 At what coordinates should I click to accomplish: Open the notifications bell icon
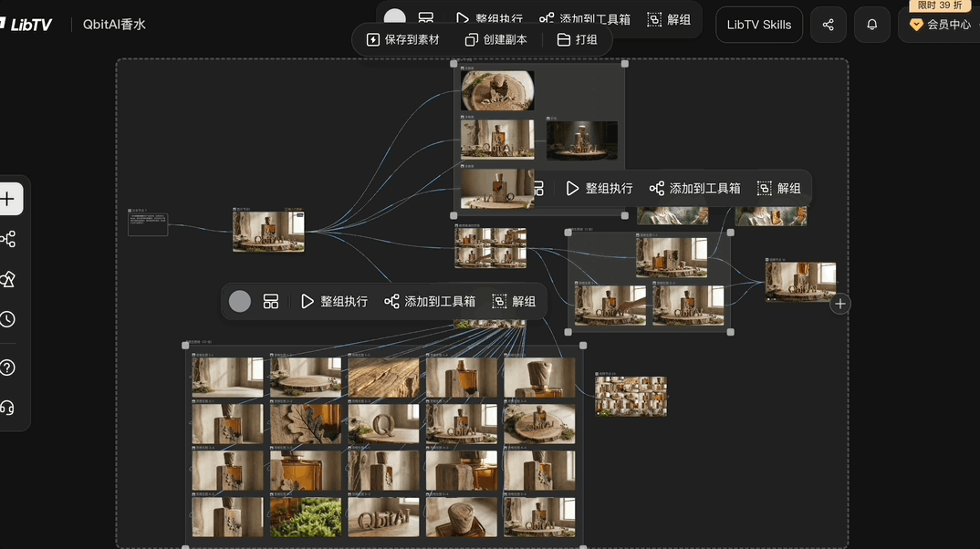(871, 25)
